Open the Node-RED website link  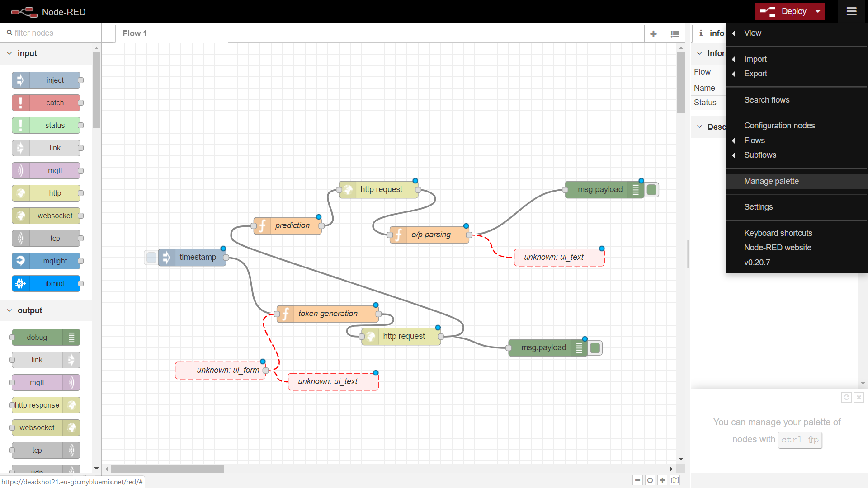coord(796,248)
